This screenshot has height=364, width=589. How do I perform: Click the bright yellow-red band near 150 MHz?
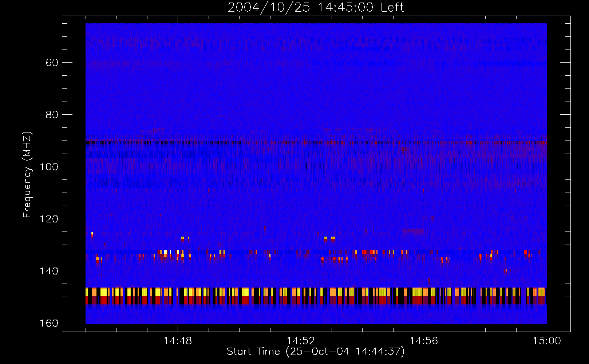pyautogui.click(x=316, y=296)
